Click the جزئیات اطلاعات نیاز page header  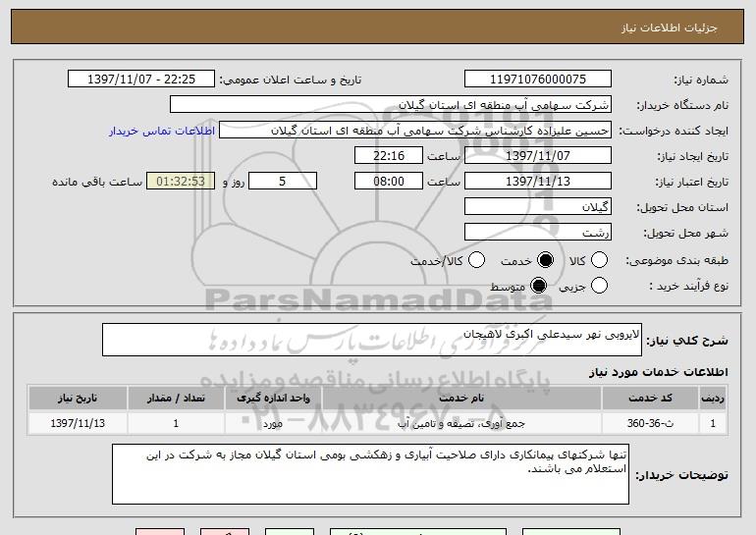[x=670, y=27]
